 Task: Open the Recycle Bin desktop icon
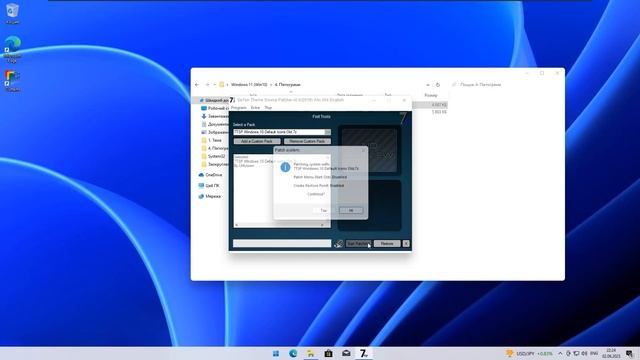tap(12, 12)
